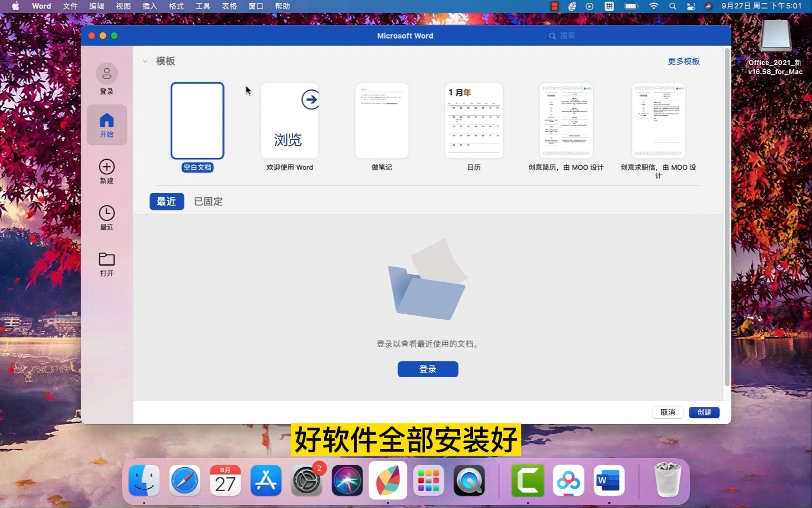Open the 工具 tools menu
Image resolution: width=812 pixels, height=508 pixels.
(203, 6)
